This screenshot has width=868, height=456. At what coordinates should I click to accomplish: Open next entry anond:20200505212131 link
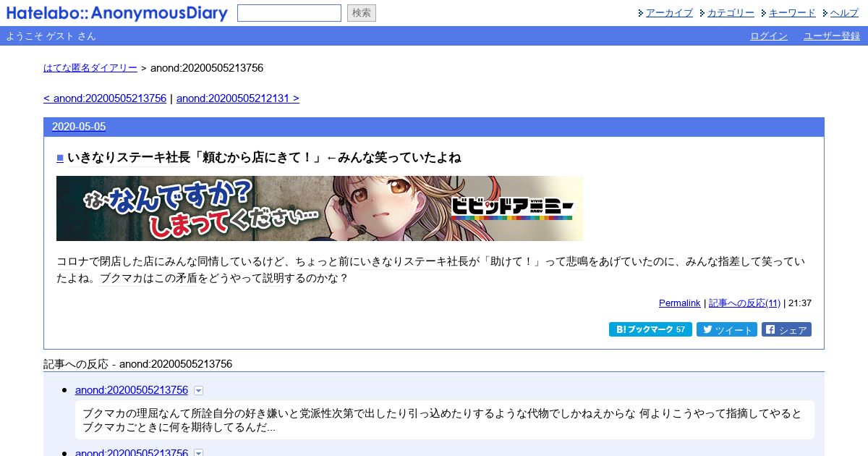pyautogui.click(x=238, y=98)
